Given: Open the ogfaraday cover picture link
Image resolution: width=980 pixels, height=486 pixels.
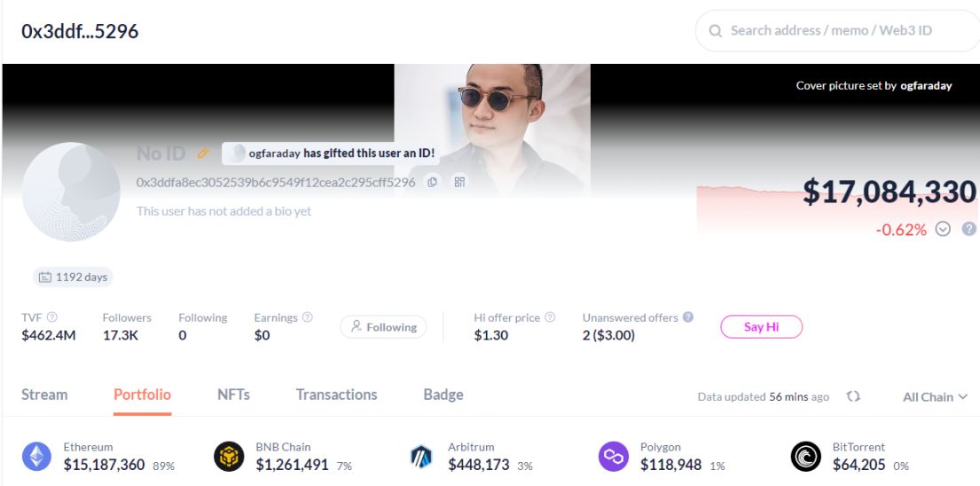Looking at the screenshot, I should (926, 86).
